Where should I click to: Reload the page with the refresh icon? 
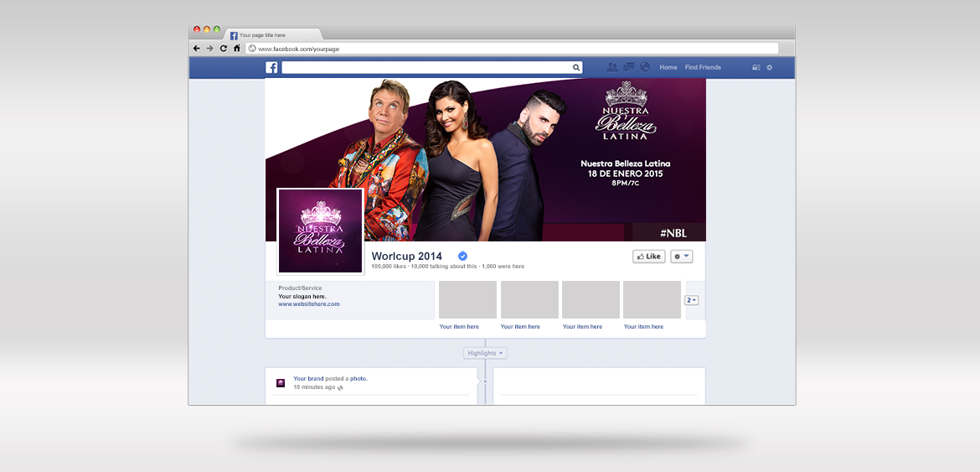223,48
